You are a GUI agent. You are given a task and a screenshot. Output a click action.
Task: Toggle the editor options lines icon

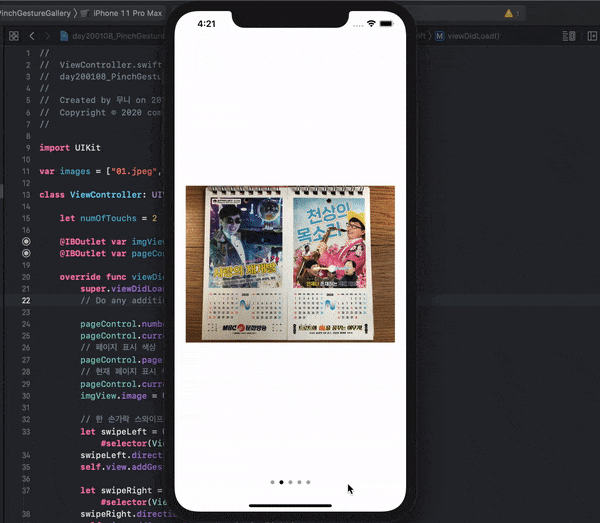pos(569,36)
